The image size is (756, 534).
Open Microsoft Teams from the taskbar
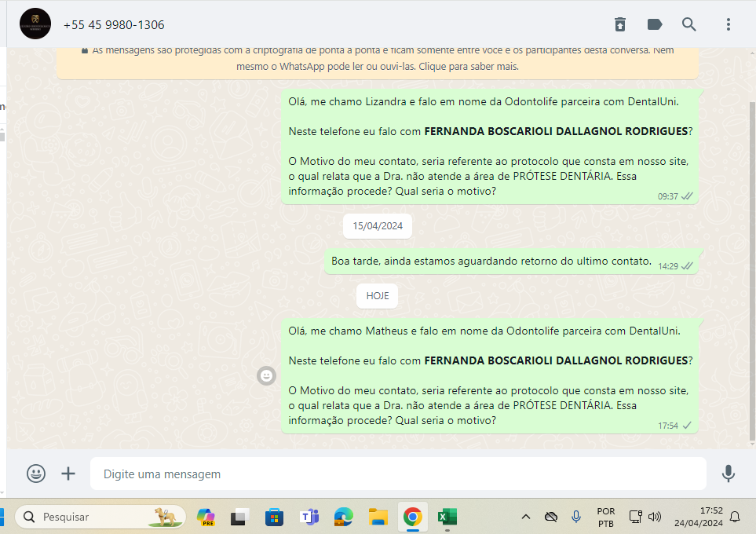(309, 517)
